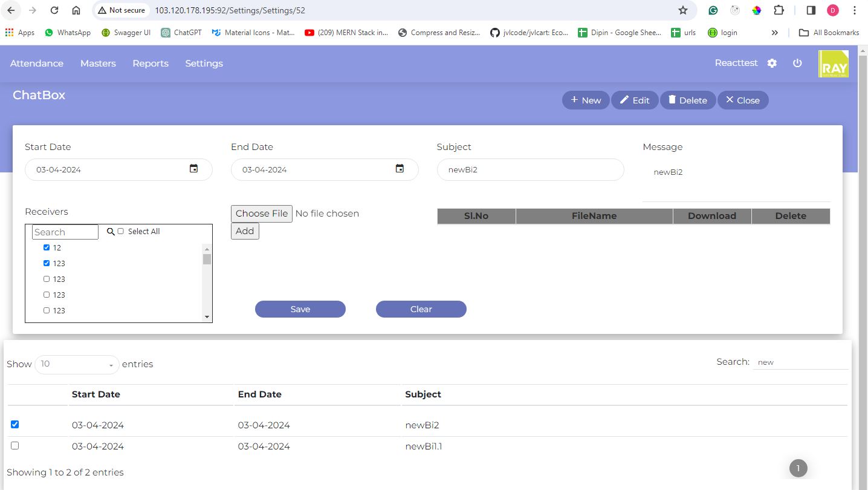Click the magnifier icon in Receivers search
Screen dimensions: 868x490
(x=111, y=232)
